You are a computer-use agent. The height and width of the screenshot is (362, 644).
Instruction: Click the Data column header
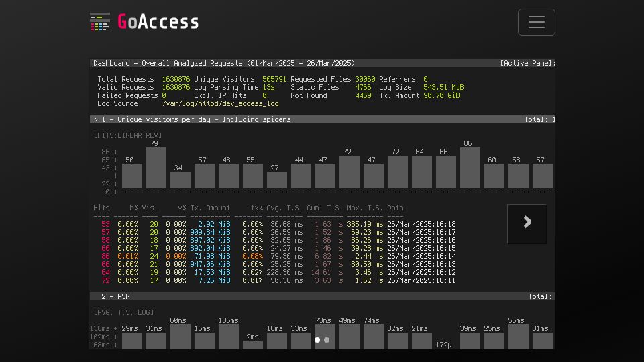pos(395,208)
